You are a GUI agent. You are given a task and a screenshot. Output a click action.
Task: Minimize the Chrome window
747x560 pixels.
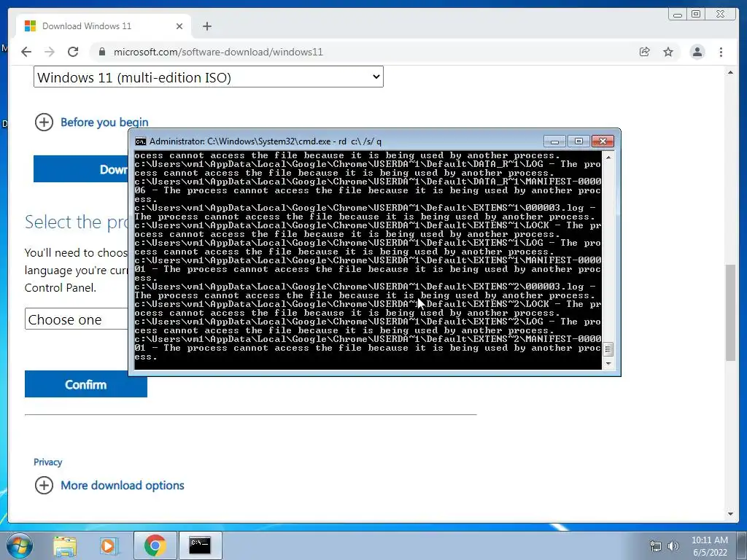[678, 15]
